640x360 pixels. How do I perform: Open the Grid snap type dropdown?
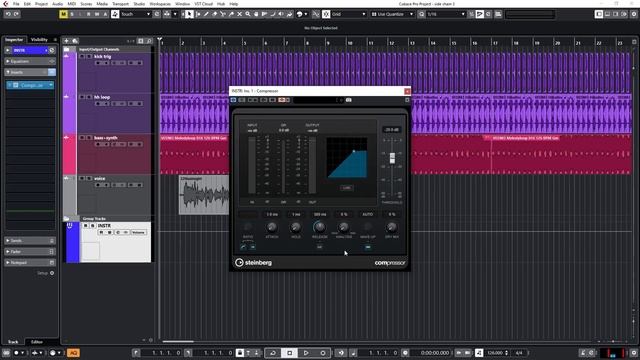(348, 14)
